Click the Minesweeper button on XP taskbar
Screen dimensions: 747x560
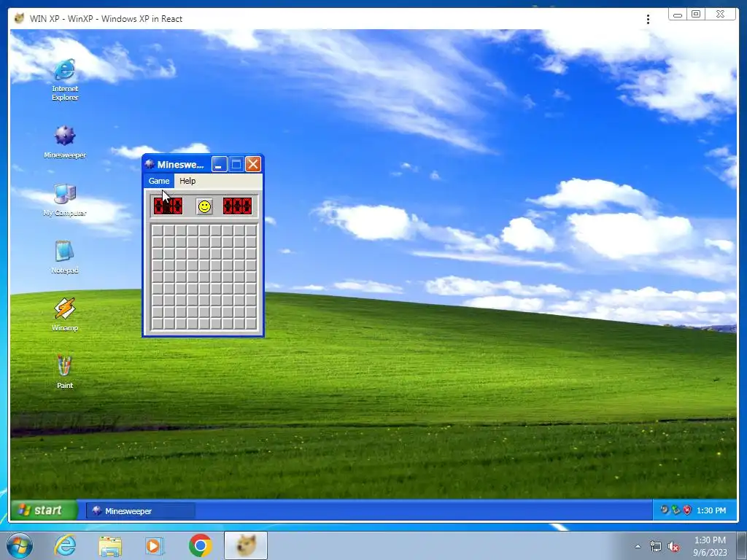(141, 511)
